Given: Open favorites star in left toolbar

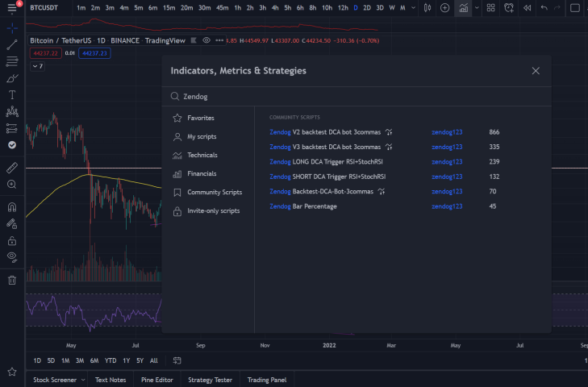Looking at the screenshot, I should point(12,372).
